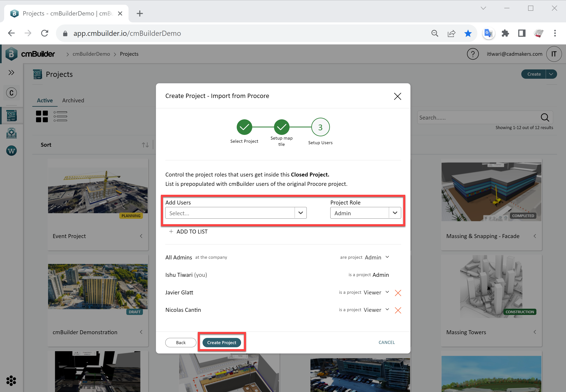This screenshot has width=566, height=392.
Task: Open the IT user avatar
Action: pyautogui.click(x=554, y=54)
